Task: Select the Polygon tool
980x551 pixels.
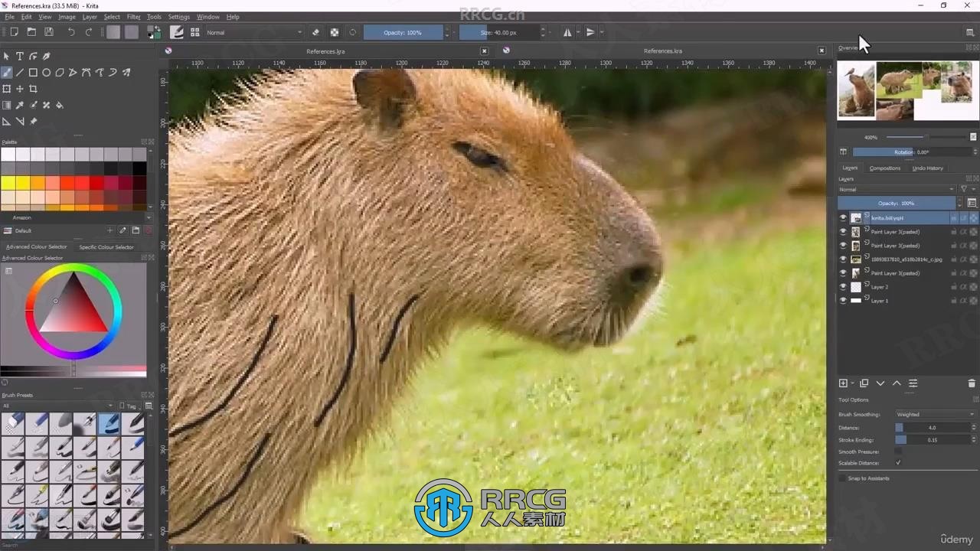Action: click(60, 73)
